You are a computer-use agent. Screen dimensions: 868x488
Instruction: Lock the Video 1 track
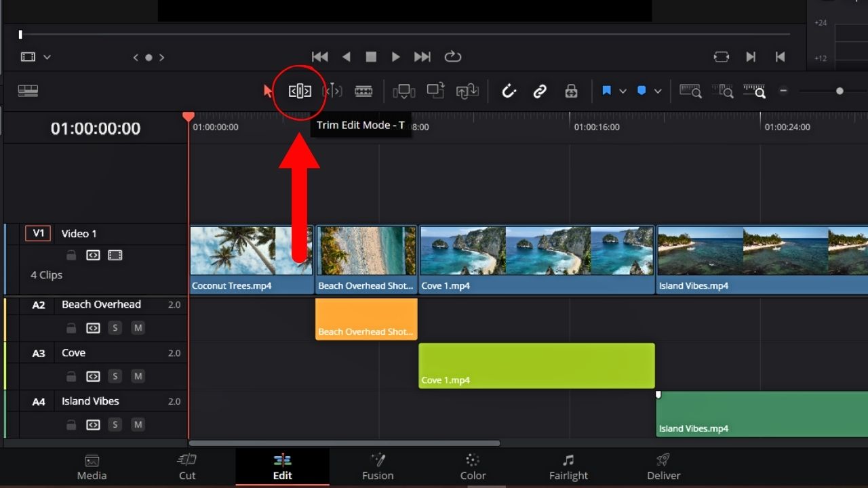[x=71, y=256]
